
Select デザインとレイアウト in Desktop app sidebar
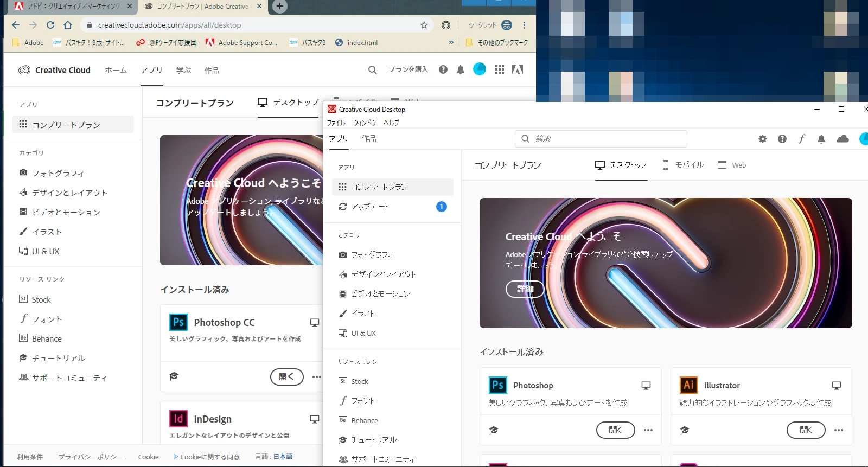tap(393, 274)
